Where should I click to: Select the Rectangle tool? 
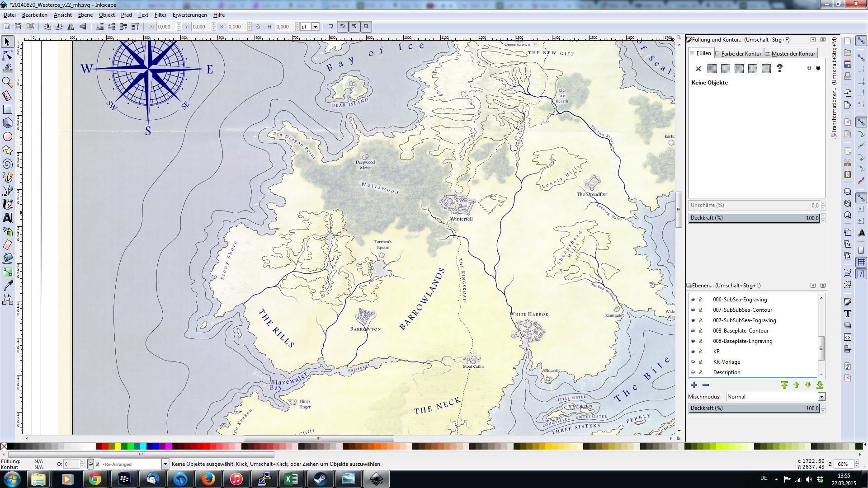(x=7, y=109)
